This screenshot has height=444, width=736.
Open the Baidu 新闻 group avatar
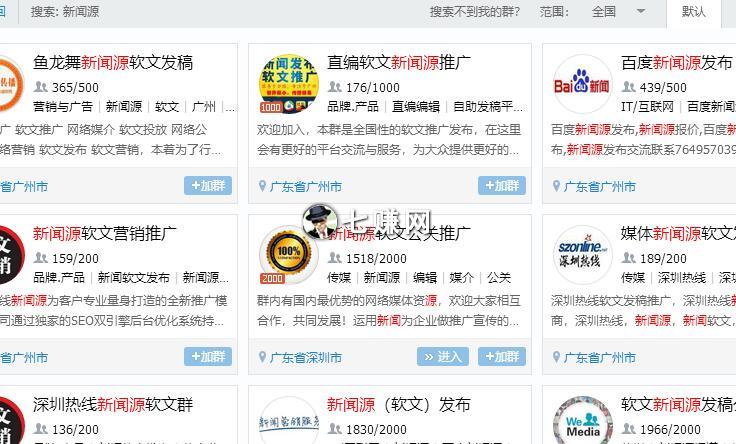[x=583, y=84]
